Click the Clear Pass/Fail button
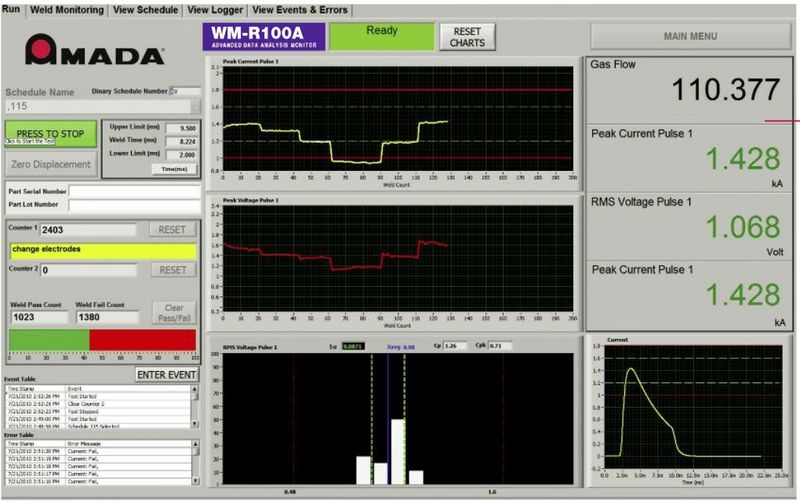Viewport: 800px width, 502px height. 174,313
